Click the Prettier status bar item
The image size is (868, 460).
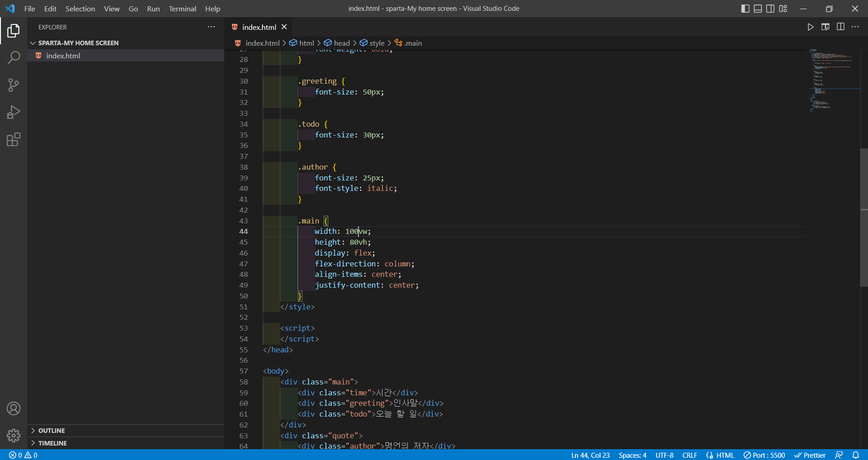(810, 455)
